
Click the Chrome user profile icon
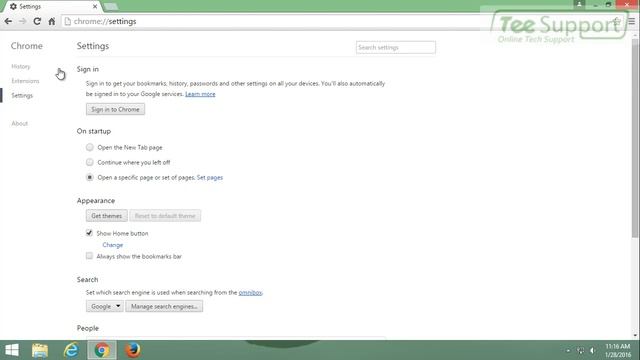point(579,4)
